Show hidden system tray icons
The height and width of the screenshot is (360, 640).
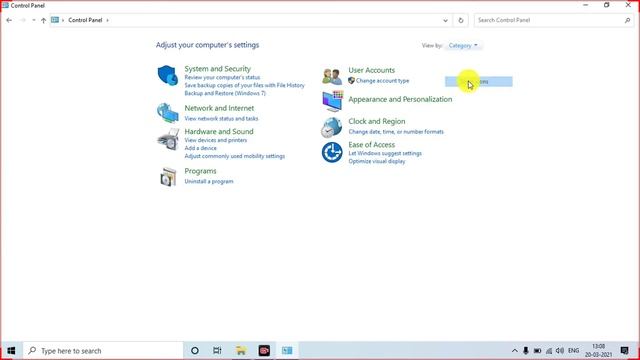tap(515, 351)
